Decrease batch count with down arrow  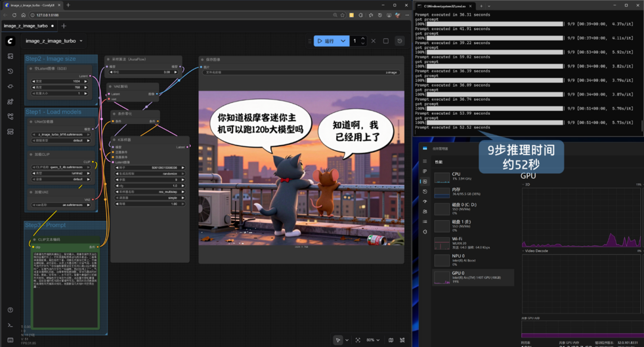pyautogui.click(x=363, y=43)
